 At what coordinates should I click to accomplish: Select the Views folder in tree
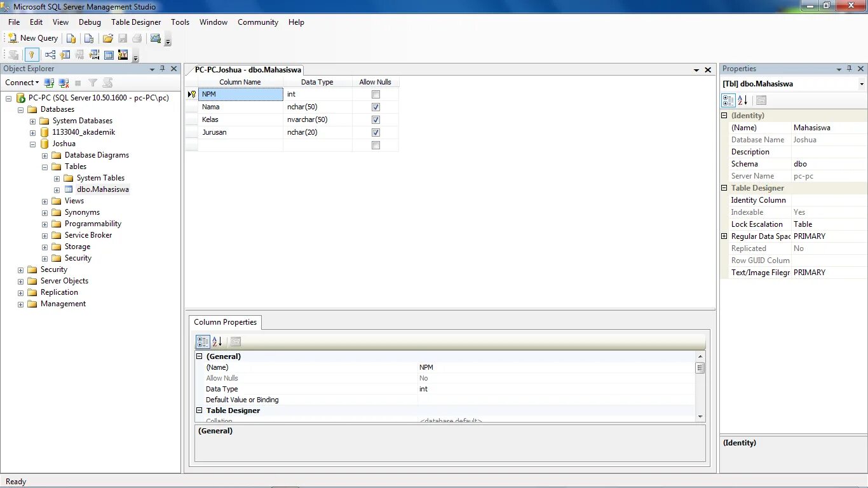click(74, 201)
